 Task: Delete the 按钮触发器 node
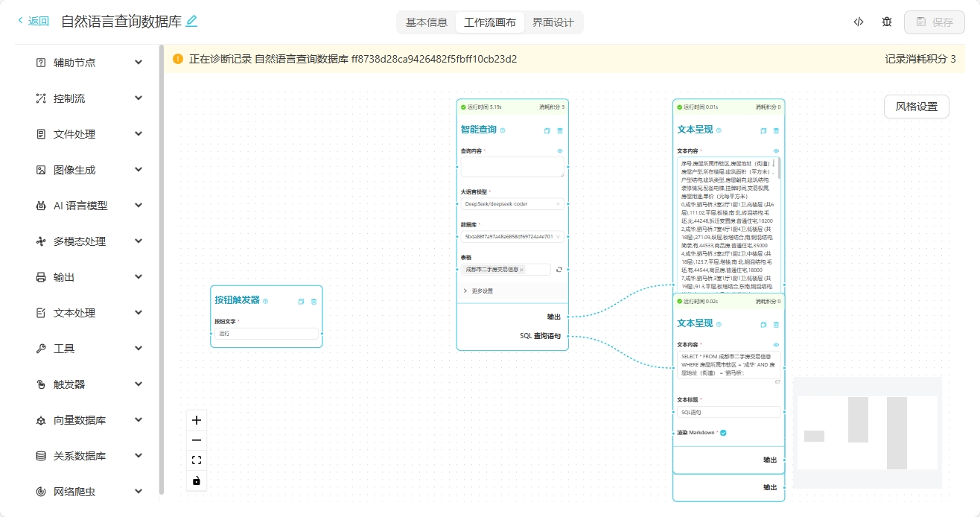tap(314, 302)
